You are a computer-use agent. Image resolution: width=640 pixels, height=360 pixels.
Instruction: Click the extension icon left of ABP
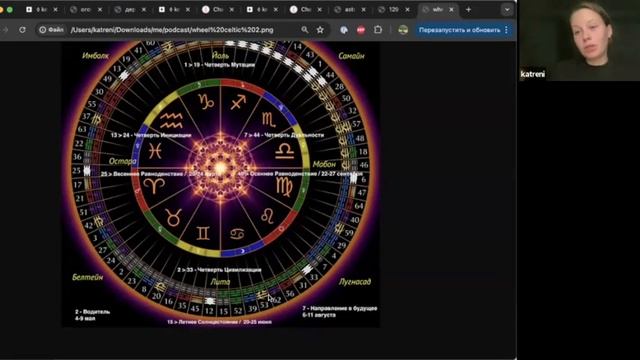[x=344, y=30]
